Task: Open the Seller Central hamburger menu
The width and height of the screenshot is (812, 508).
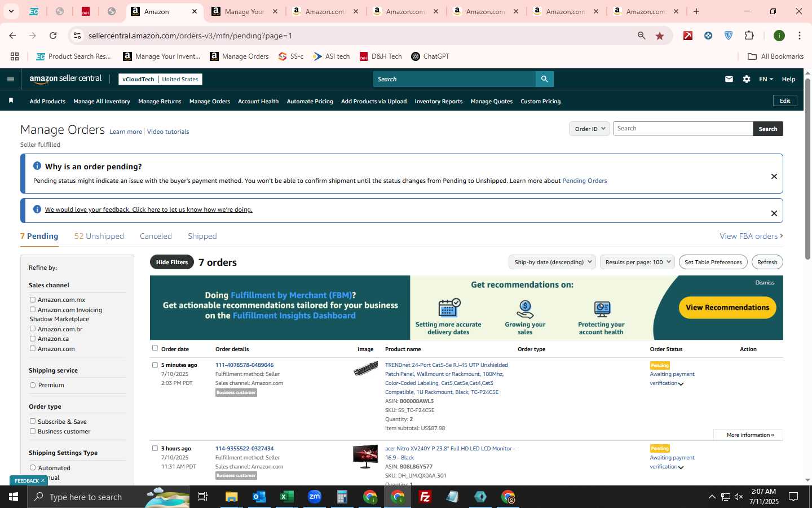Action: 10,79
